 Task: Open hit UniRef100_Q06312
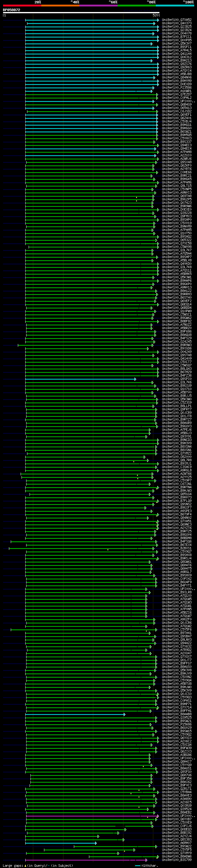(177, 57)
